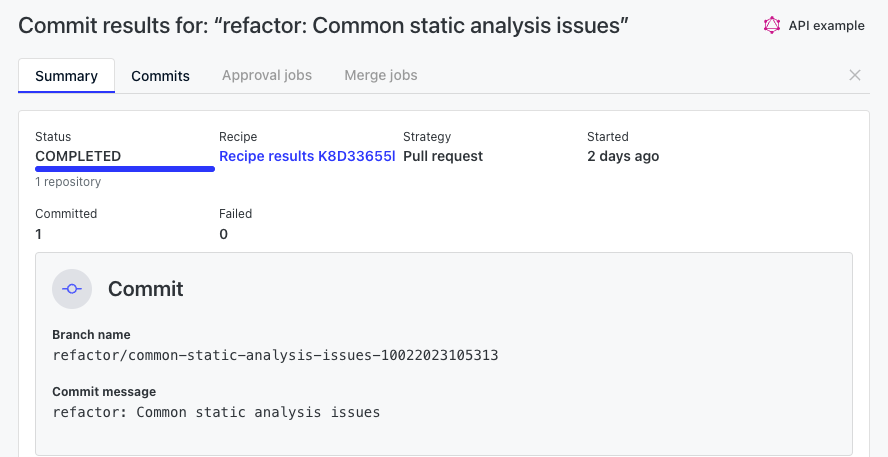
Task: Select the branch name refactor/common-static-analysis-issues text
Action: click(x=275, y=355)
